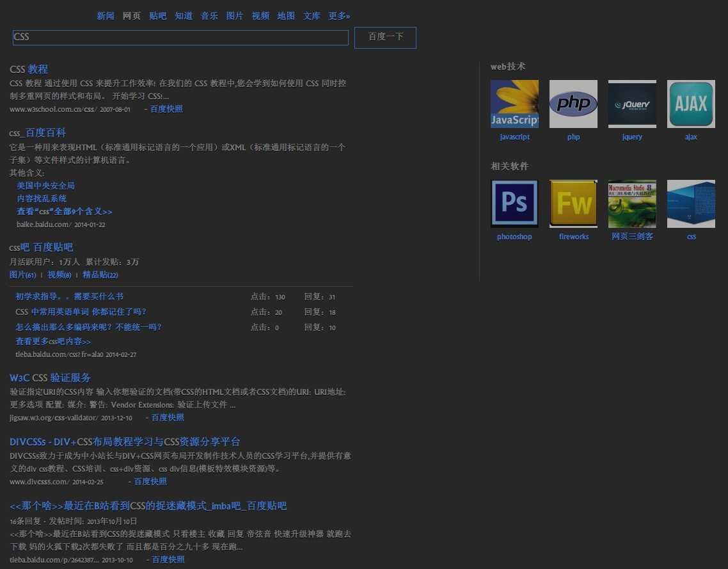
Task: Click the 百度一下 search button
Action: pyautogui.click(x=385, y=37)
